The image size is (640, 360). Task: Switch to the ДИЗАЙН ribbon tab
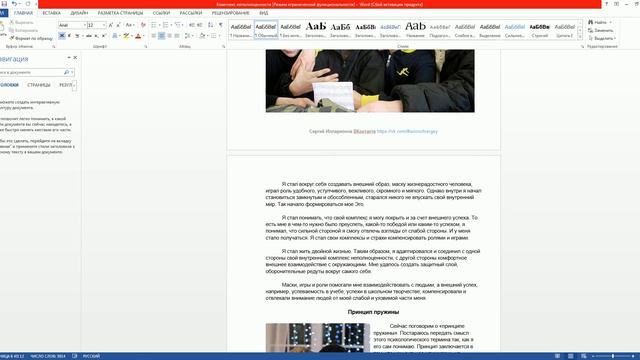(79, 13)
